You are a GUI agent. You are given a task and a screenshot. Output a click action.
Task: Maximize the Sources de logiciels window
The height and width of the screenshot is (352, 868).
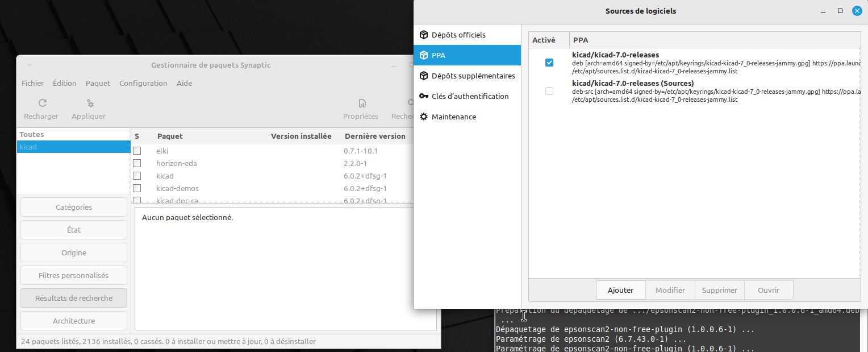point(840,11)
